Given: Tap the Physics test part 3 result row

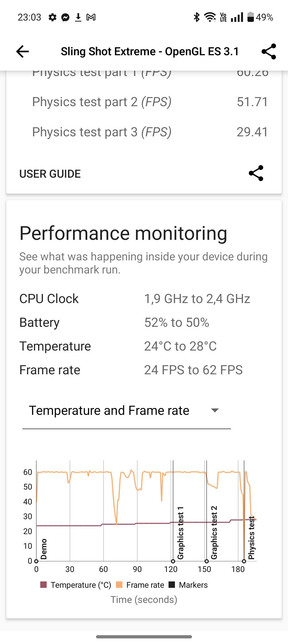Looking at the screenshot, I should pos(150,132).
